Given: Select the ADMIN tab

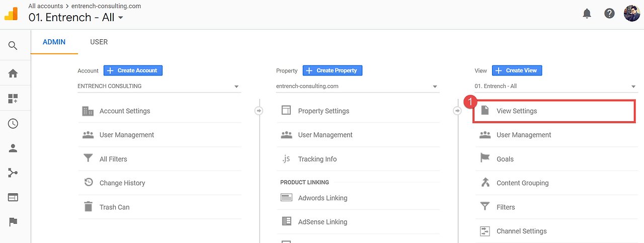Looking at the screenshot, I should coord(54,42).
